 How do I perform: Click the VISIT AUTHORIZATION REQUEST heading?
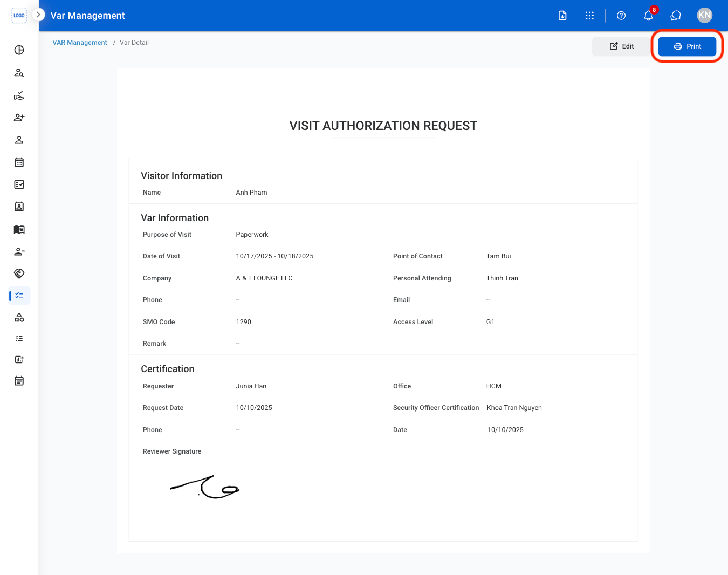pyautogui.click(x=383, y=126)
